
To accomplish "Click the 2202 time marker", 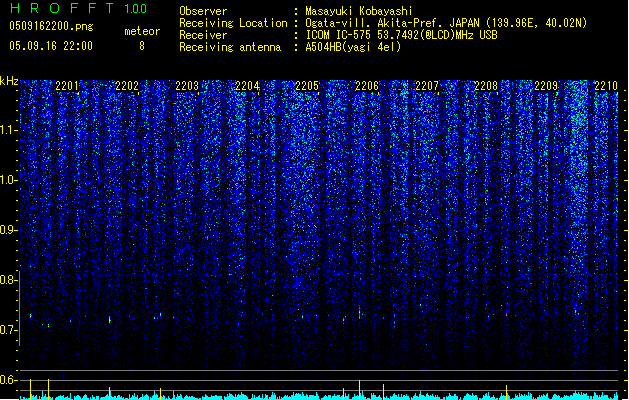I will coord(127,86).
